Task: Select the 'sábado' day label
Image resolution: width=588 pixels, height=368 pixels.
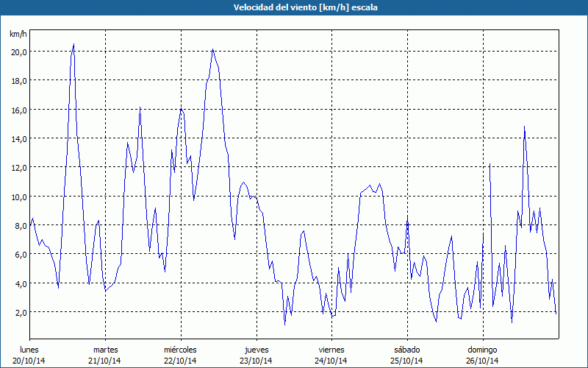Action: tap(406, 350)
